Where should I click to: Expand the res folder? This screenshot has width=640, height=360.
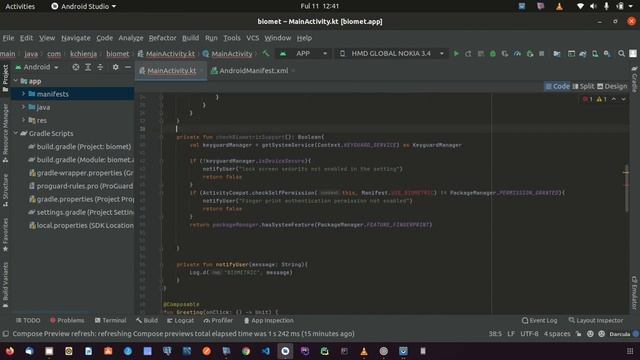click(x=23, y=120)
